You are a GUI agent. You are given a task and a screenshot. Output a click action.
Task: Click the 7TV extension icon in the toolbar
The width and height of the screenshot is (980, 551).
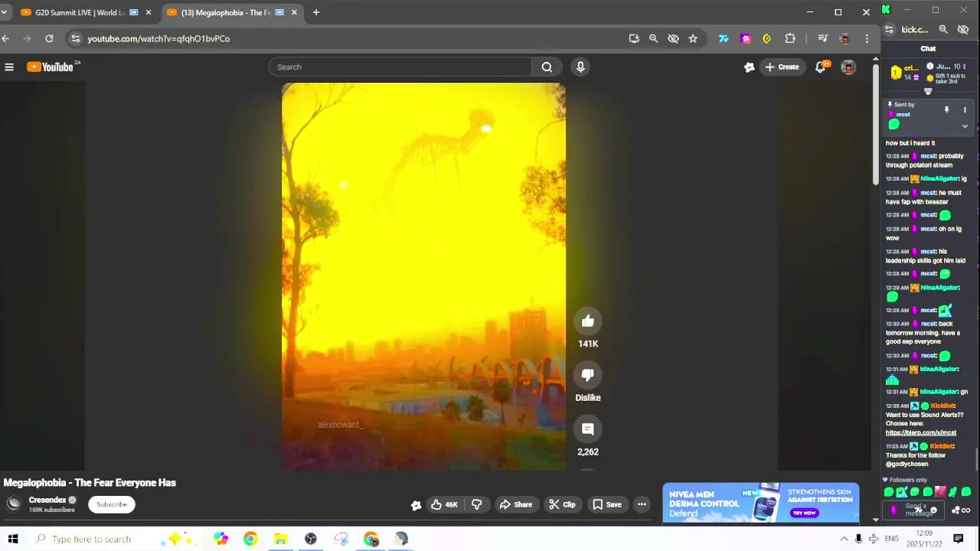point(724,38)
